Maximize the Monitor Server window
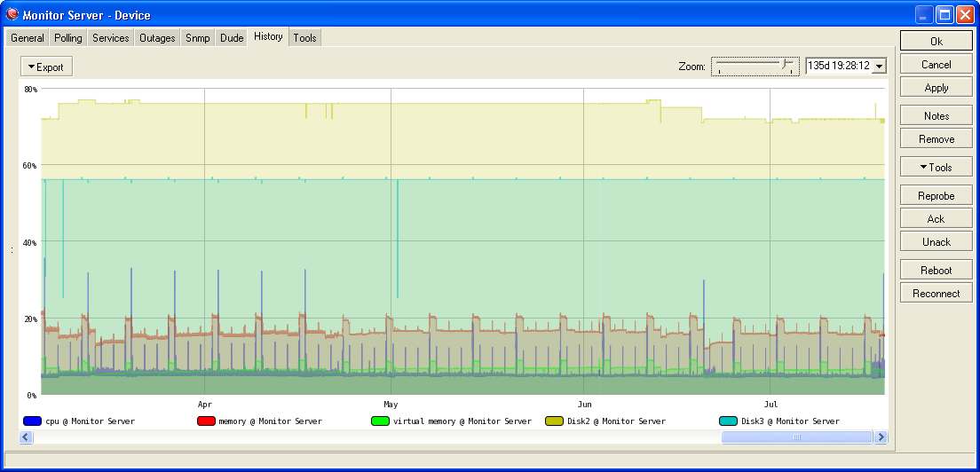The height and width of the screenshot is (472, 980). pyautogui.click(x=944, y=15)
